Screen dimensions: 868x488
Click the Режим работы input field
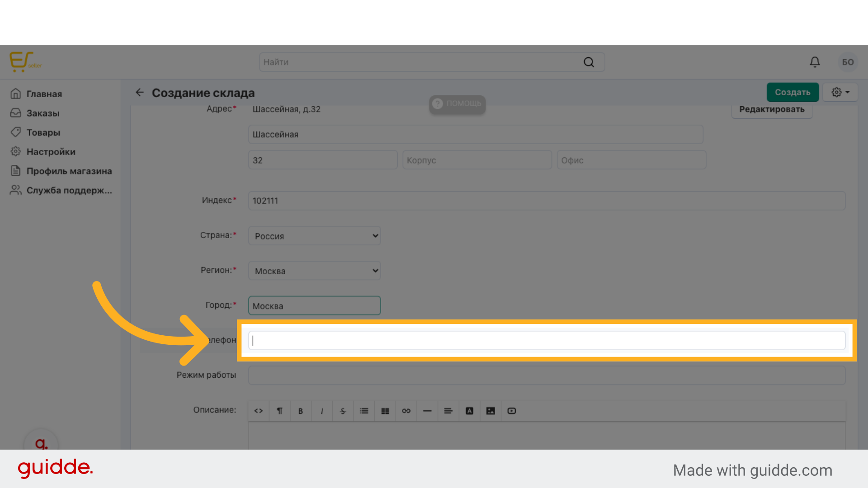(547, 375)
